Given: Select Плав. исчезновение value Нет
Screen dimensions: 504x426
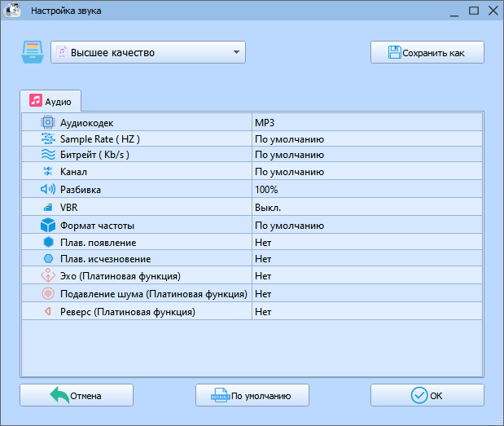Looking at the screenshot, I should pyautogui.click(x=367, y=258).
